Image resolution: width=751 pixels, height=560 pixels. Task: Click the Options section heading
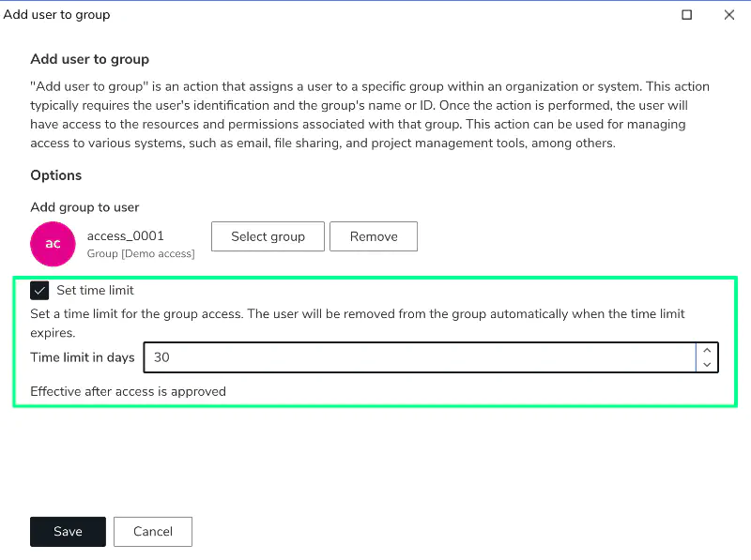(55, 174)
